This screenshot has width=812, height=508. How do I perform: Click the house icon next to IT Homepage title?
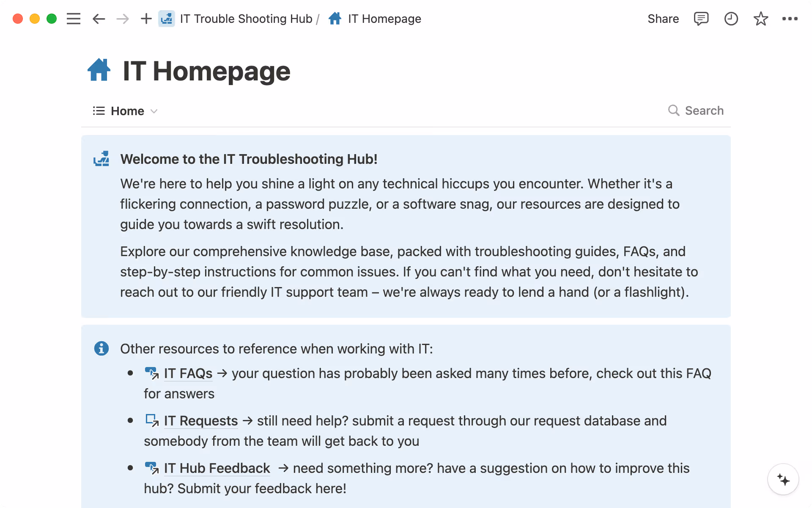pos(99,69)
